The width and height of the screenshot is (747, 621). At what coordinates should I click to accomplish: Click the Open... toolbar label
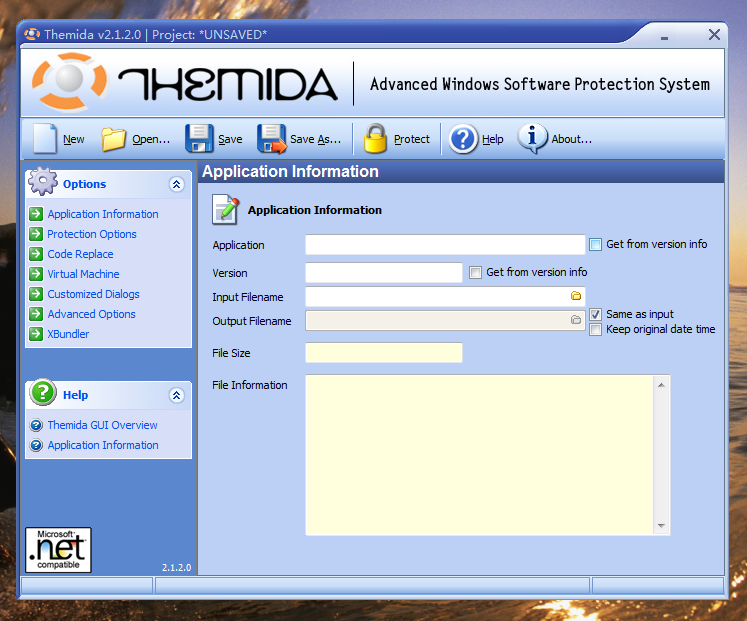click(151, 139)
